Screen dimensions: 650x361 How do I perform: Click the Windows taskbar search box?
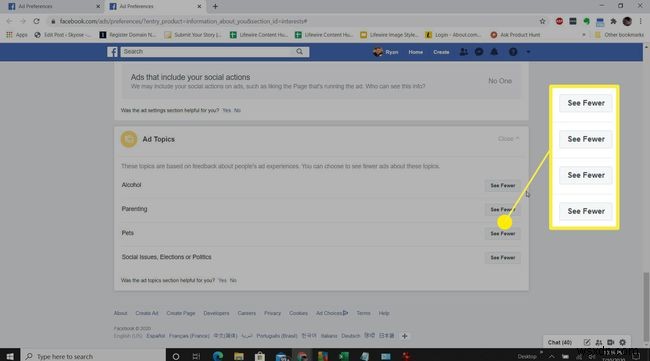coord(93,356)
